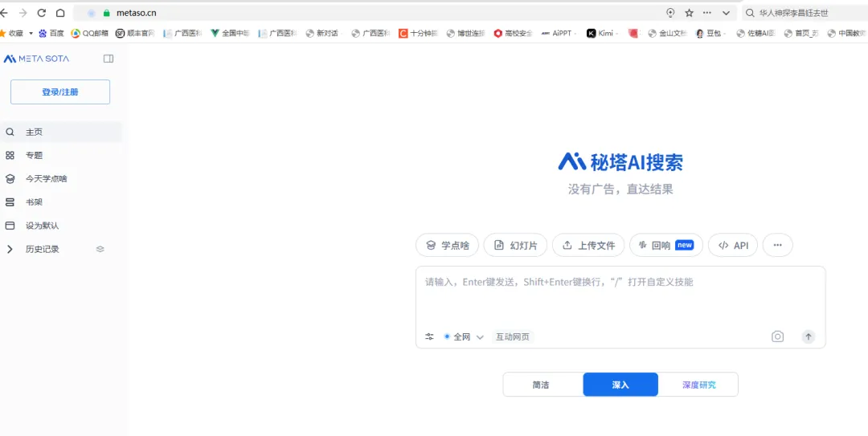Open the Kimi bookmark

(601, 33)
